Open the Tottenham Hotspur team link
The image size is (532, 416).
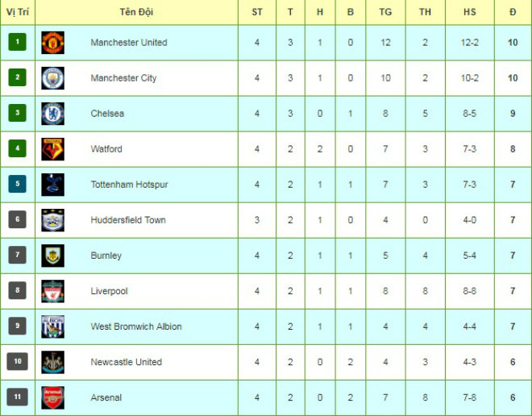(x=129, y=185)
